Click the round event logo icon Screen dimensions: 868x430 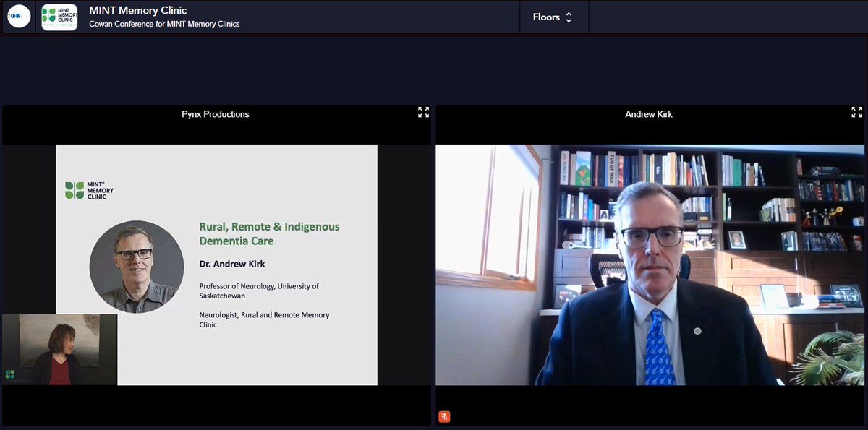coord(19,16)
